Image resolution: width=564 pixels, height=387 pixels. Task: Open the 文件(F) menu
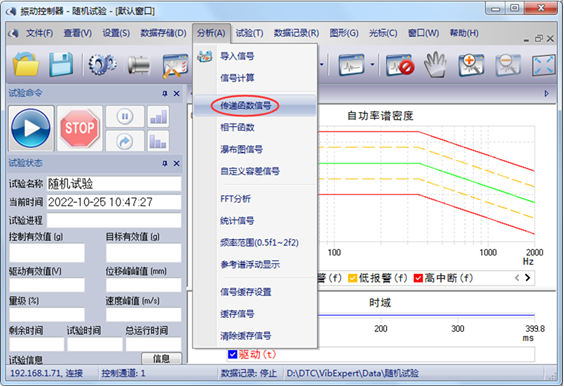(39, 33)
